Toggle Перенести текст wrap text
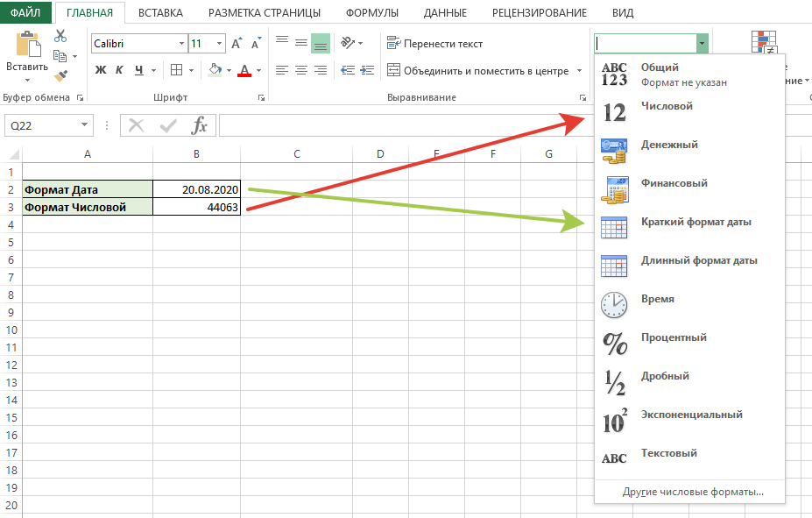This screenshot has height=518, width=812. (434, 44)
